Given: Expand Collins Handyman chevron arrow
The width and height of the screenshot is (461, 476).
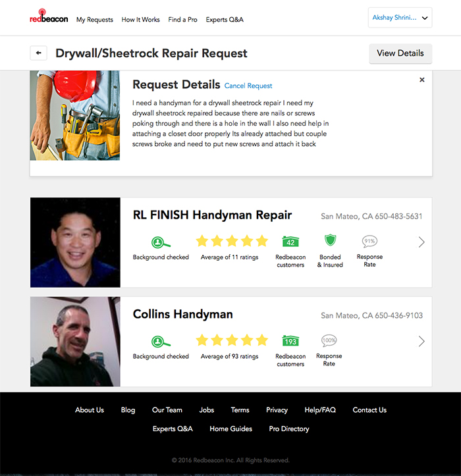Looking at the screenshot, I should [x=421, y=341].
